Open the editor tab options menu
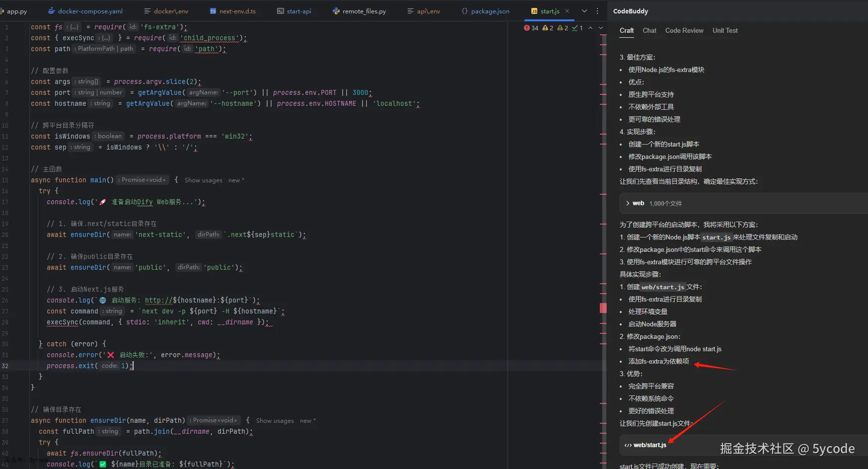The height and width of the screenshot is (469, 868). point(597,11)
